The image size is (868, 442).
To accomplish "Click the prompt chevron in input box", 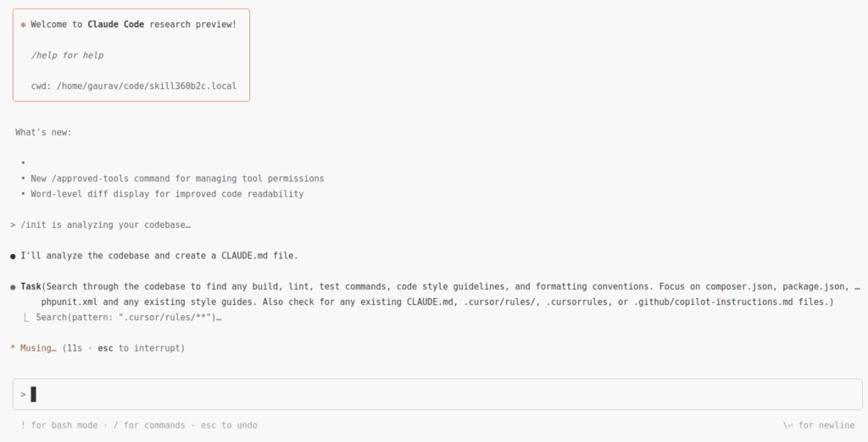I will pos(23,395).
